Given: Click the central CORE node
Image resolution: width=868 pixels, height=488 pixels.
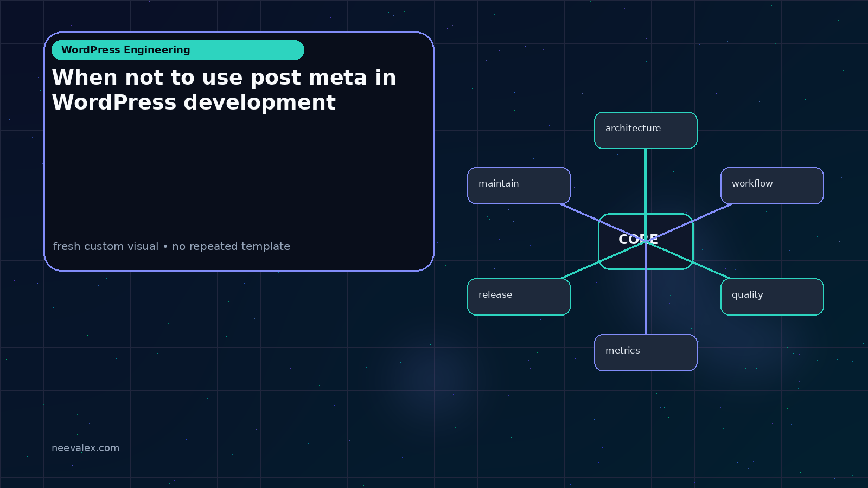Looking at the screenshot, I should click(646, 241).
